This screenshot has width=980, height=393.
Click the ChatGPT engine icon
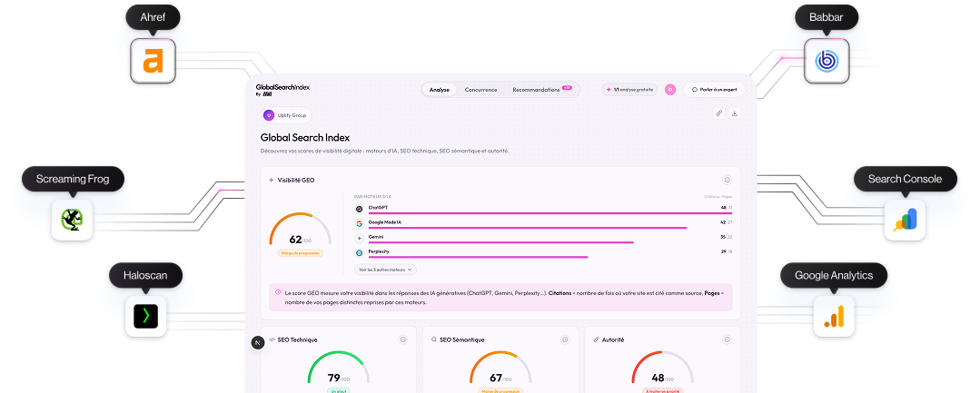click(360, 210)
